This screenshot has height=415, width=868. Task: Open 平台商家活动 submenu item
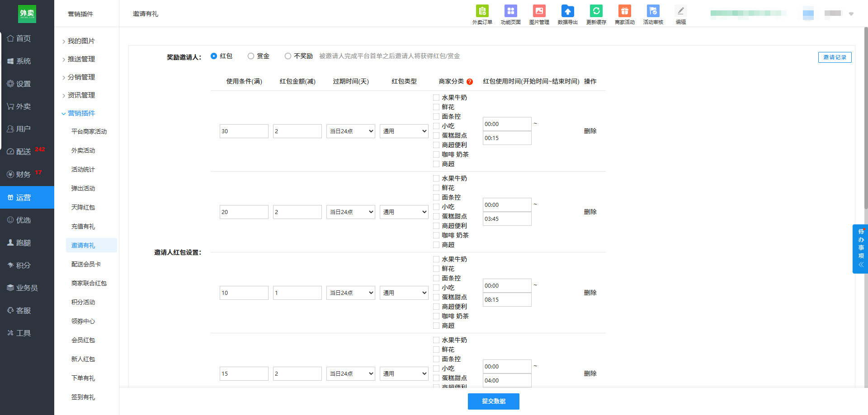(x=89, y=131)
